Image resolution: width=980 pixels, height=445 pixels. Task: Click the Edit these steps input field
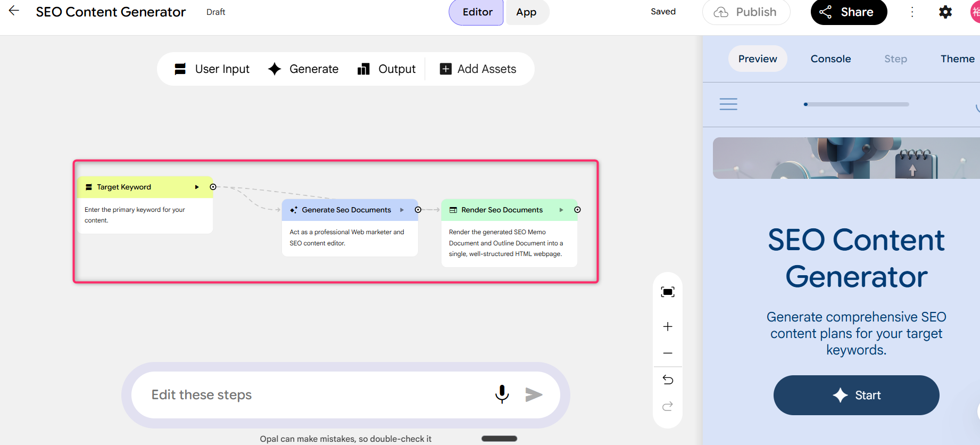point(314,394)
